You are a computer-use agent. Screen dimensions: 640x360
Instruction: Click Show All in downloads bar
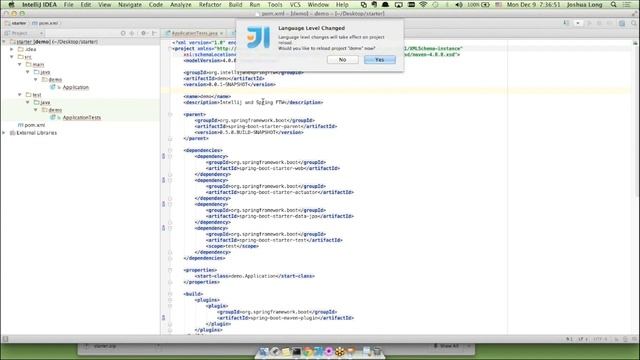(448, 346)
